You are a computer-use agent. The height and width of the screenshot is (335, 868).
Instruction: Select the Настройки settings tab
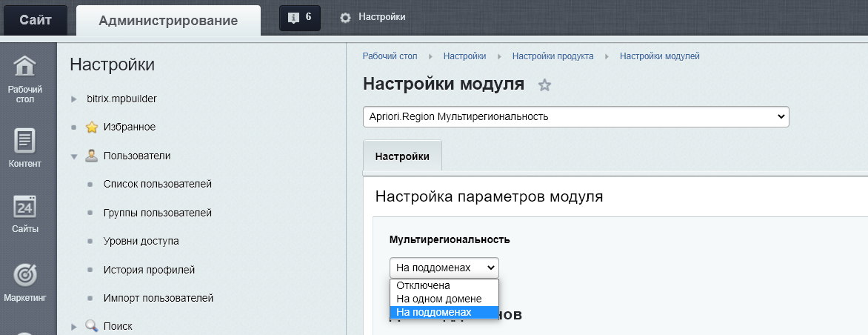point(402,156)
